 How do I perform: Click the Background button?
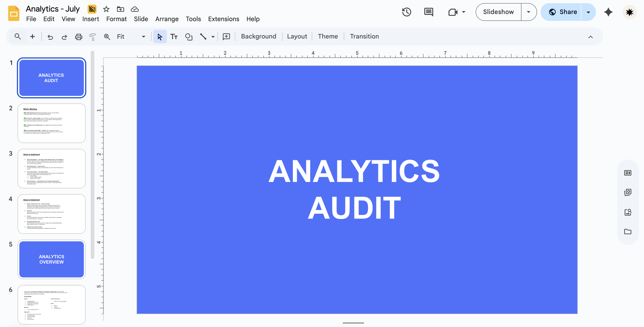258,37
